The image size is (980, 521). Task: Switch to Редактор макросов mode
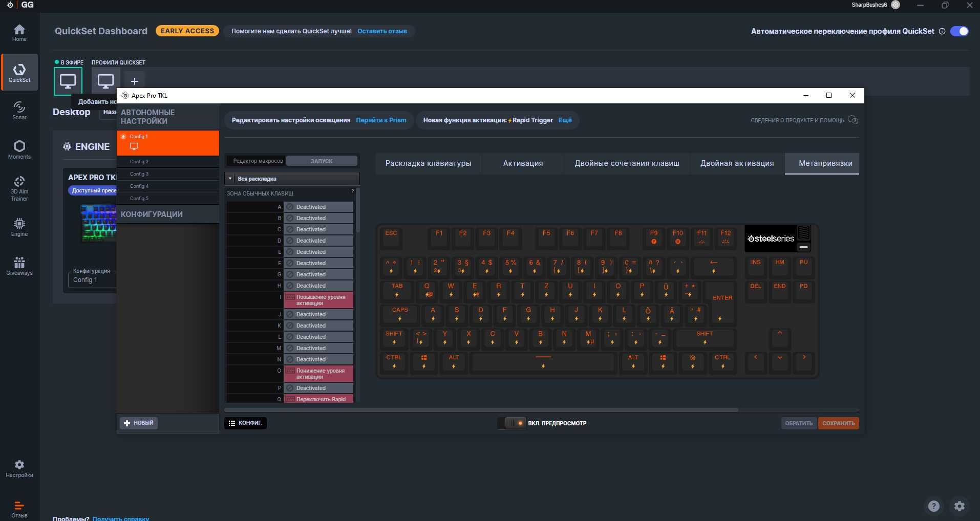coord(258,161)
